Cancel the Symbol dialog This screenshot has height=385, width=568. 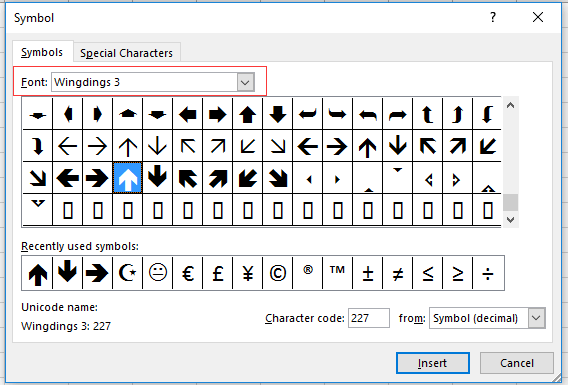click(517, 363)
